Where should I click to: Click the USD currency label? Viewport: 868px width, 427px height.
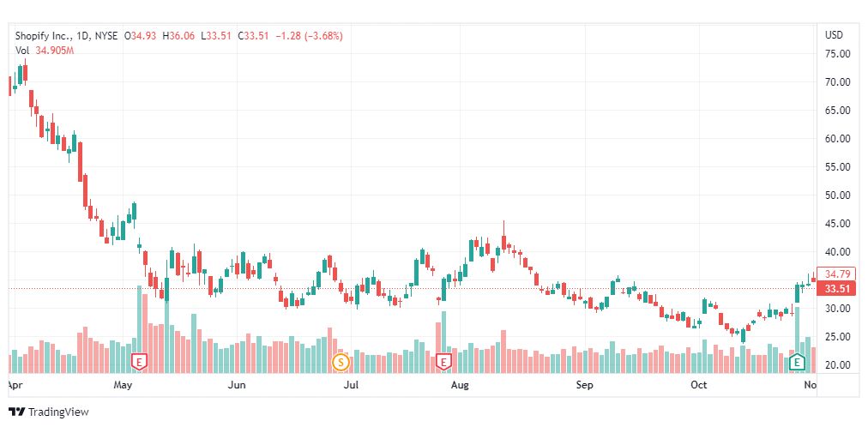835,35
